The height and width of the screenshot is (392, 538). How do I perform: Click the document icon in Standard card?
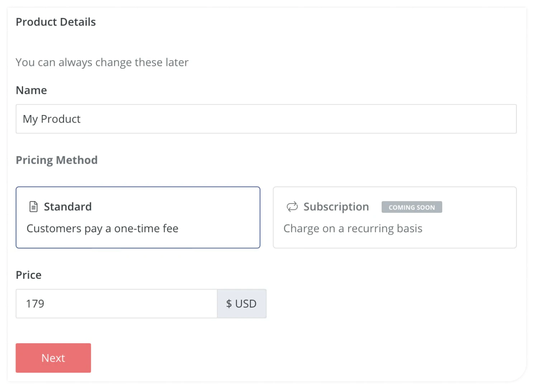pyautogui.click(x=33, y=206)
